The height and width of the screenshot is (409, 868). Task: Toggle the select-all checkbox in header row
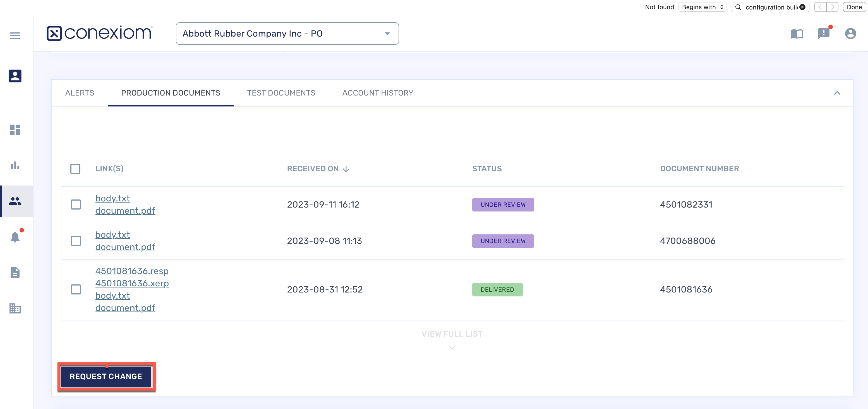[x=75, y=168]
